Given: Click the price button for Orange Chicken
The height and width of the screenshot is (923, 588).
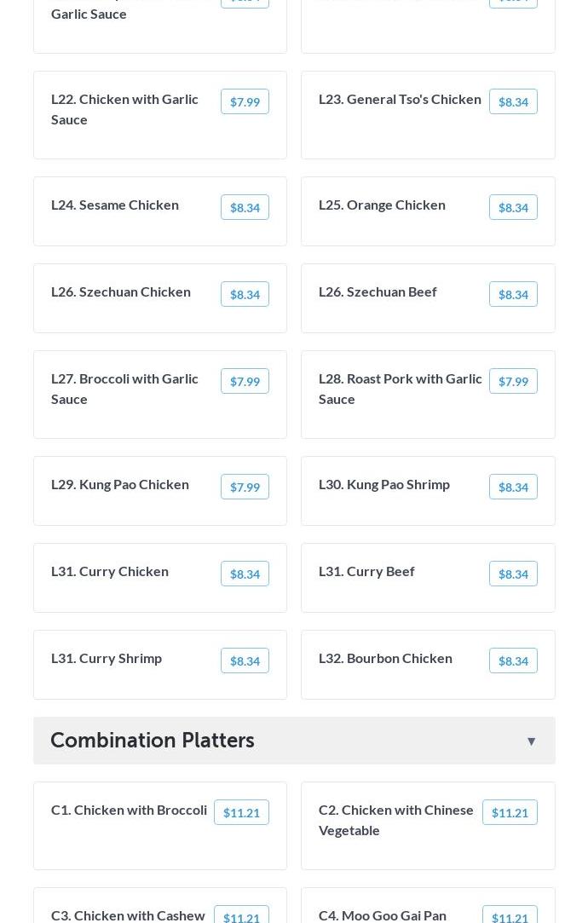Looking at the screenshot, I should coord(513,208).
